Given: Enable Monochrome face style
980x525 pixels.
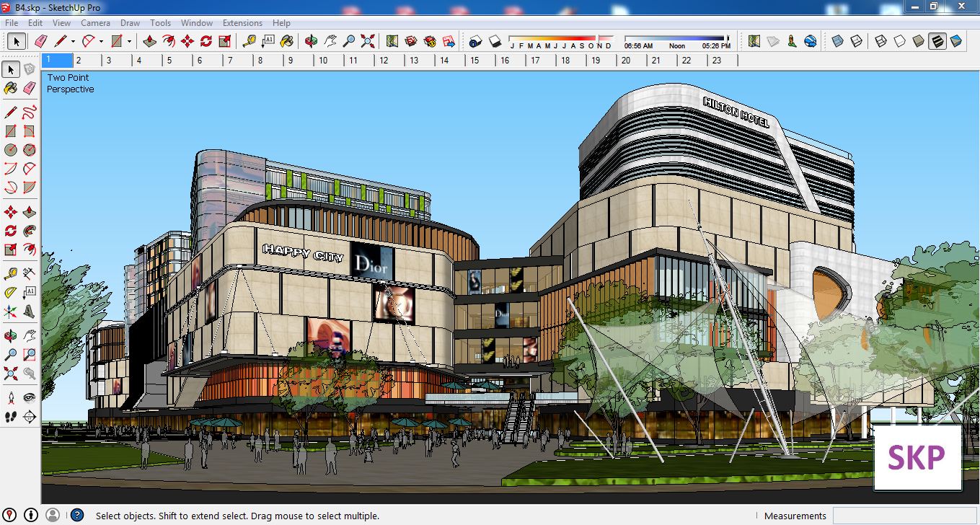Looking at the screenshot, I should pyautogui.click(x=956, y=41).
